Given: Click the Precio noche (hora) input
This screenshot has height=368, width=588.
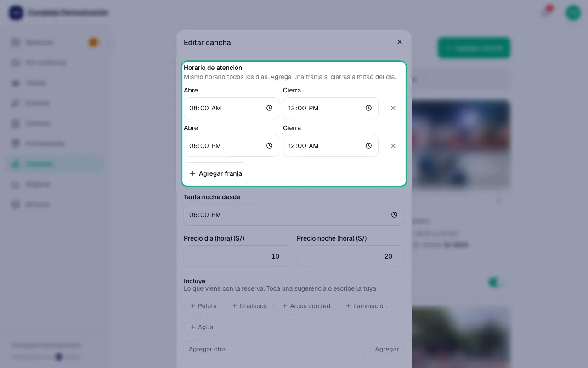Looking at the screenshot, I should pyautogui.click(x=351, y=256).
